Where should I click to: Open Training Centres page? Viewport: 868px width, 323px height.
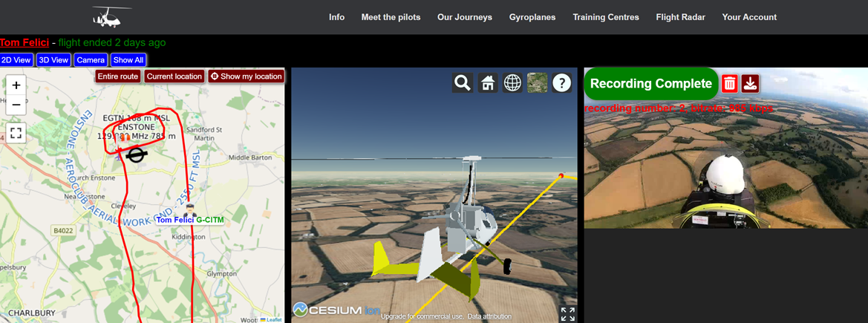(x=606, y=17)
